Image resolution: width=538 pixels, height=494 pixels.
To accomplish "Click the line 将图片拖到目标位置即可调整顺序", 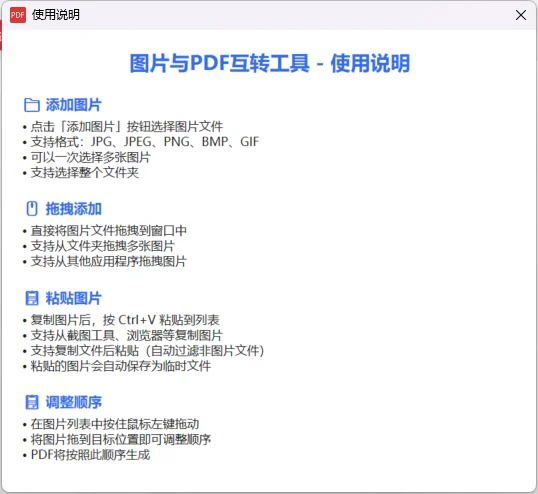I will pos(121,439).
